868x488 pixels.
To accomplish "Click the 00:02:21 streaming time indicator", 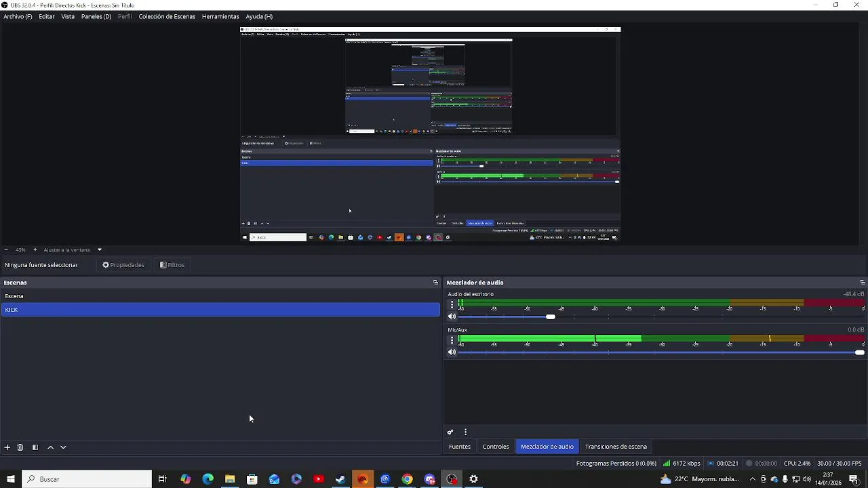I will coord(723,464).
